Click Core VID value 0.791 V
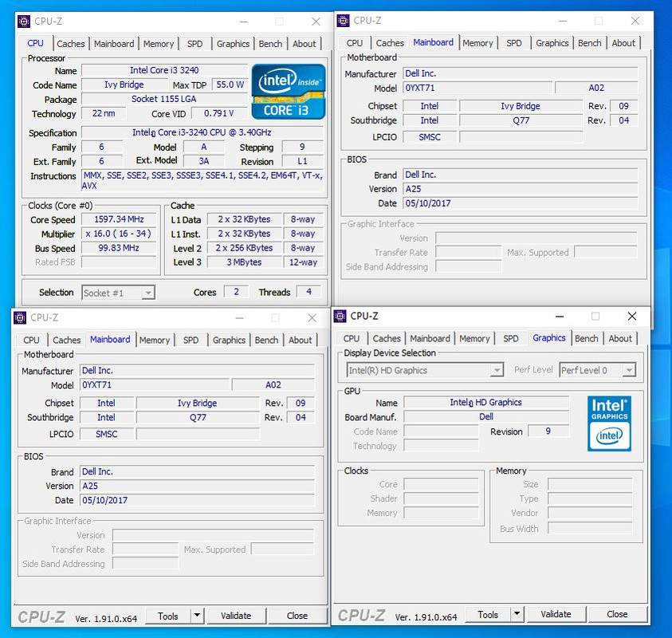The image size is (672, 638). [x=219, y=113]
